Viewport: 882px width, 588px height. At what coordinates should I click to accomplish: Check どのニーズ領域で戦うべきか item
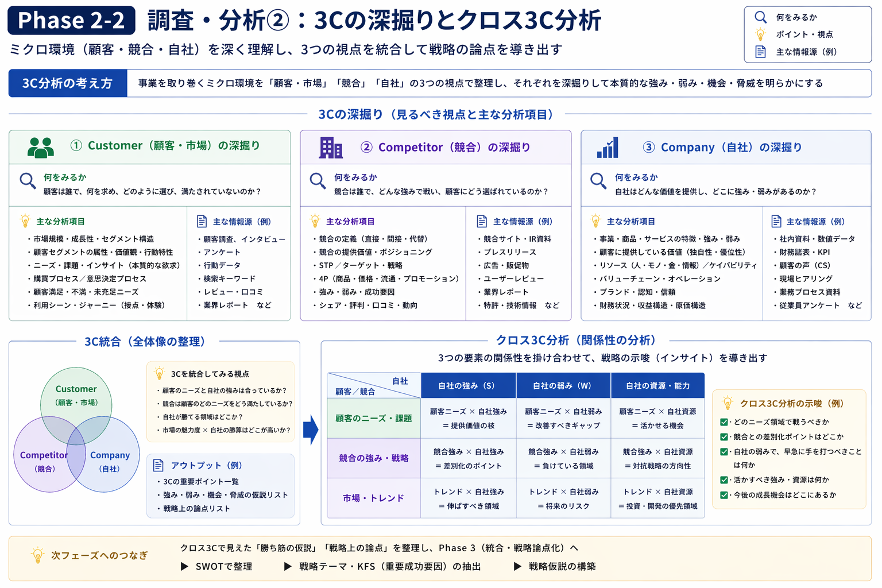click(x=723, y=421)
